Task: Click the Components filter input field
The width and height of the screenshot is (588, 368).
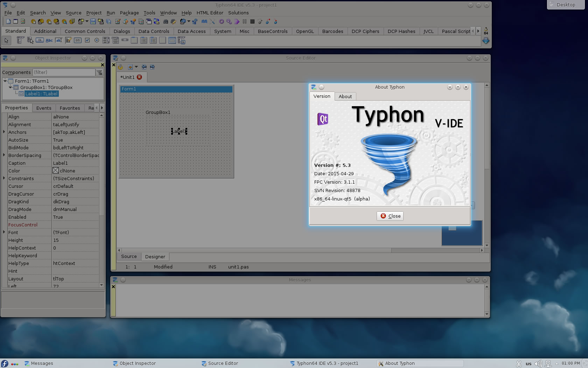Action: coord(64,73)
